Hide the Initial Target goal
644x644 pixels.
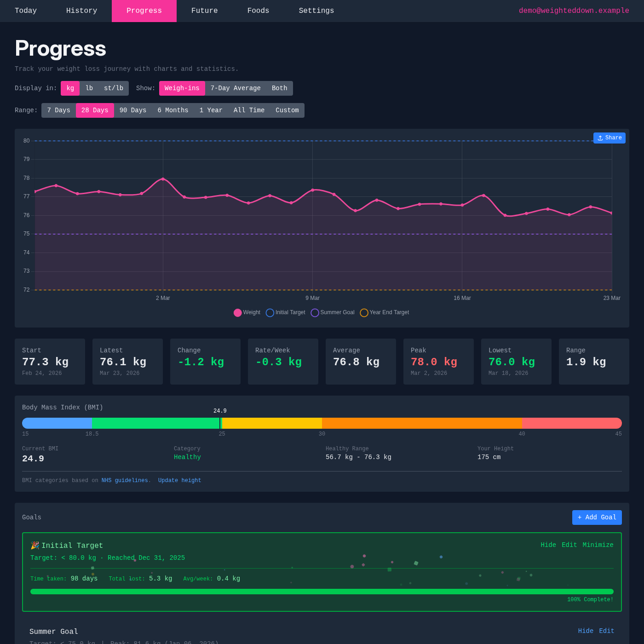548,545
